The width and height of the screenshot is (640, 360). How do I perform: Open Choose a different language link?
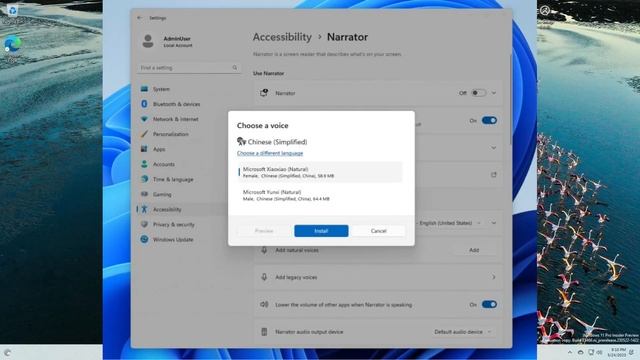[x=270, y=153]
